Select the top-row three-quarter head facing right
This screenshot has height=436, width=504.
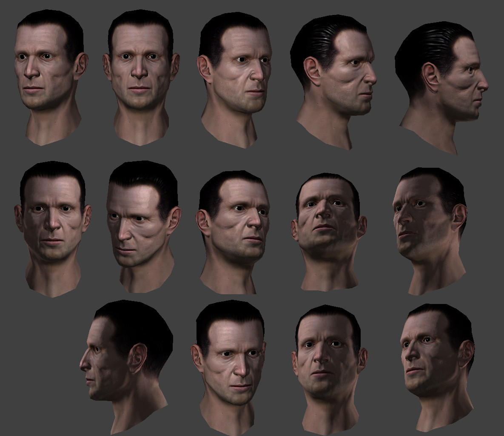[x=234, y=80]
